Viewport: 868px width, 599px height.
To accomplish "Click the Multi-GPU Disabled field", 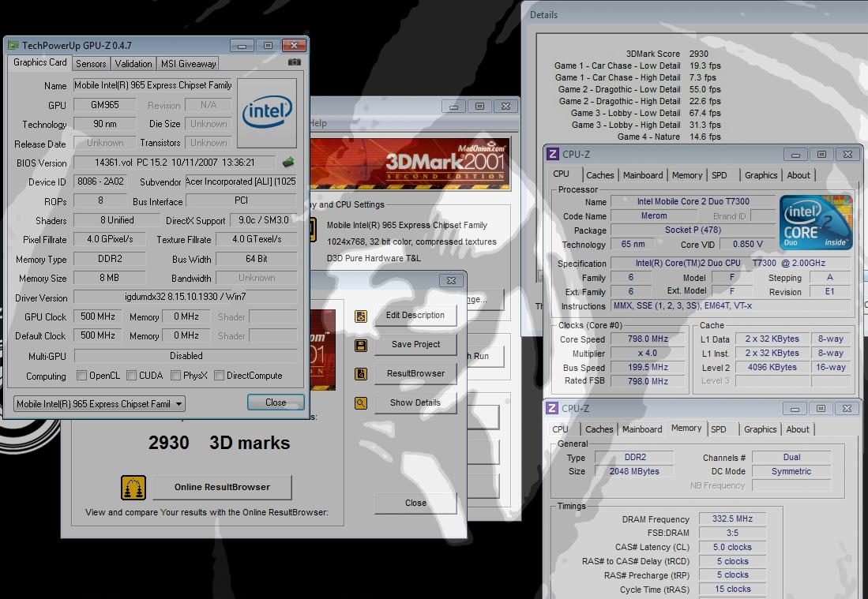I will (x=186, y=356).
